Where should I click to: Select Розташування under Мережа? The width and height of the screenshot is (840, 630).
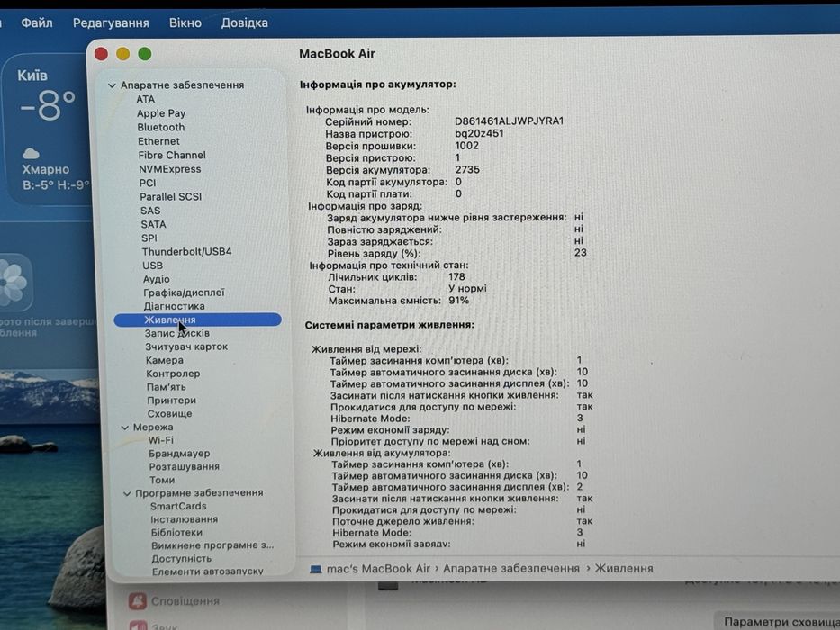185,466
